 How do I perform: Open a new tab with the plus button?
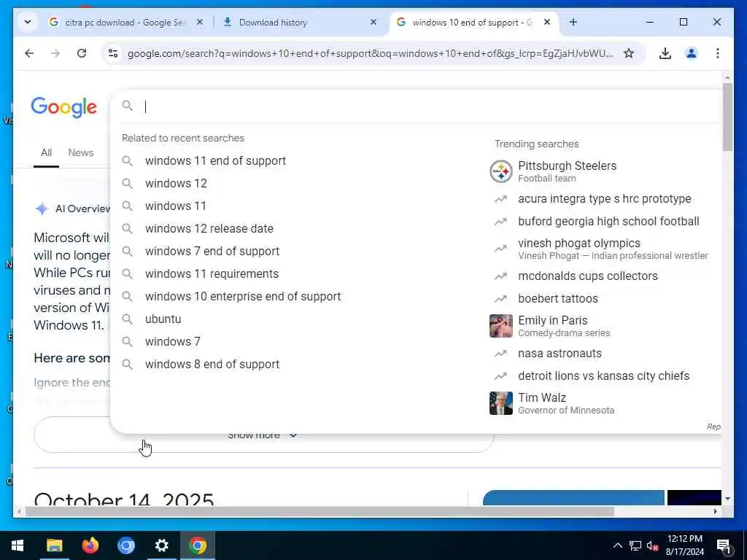pos(573,23)
